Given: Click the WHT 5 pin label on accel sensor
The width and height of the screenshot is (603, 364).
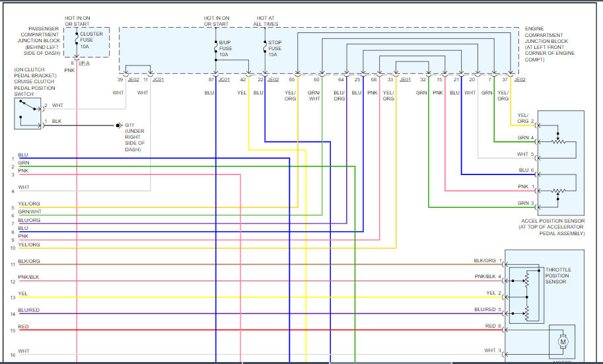Looking at the screenshot, I should pyautogui.click(x=525, y=155).
